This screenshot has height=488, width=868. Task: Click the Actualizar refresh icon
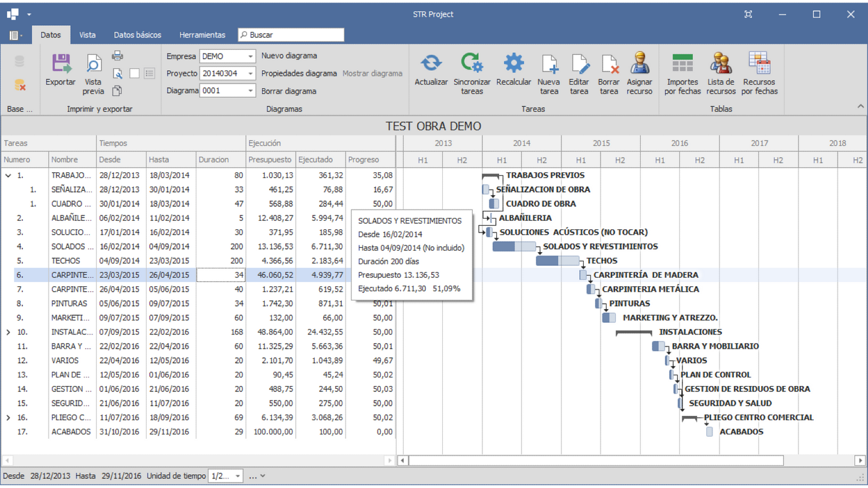point(431,63)
